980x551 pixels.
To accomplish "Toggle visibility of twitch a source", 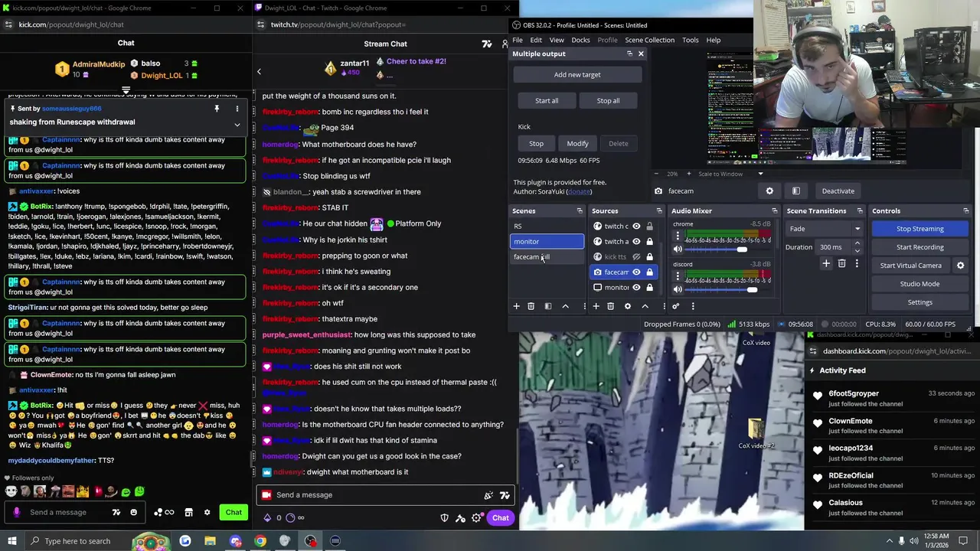I will point(636,242).
